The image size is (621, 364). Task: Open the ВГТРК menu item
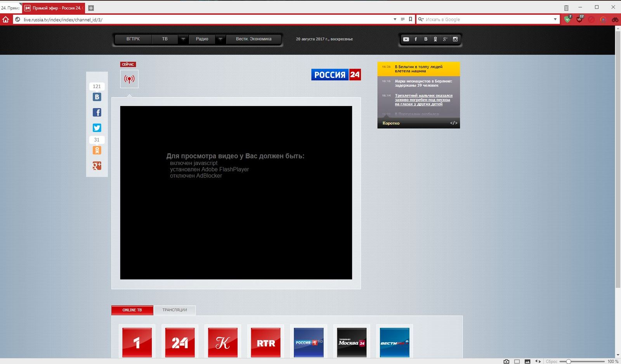pyautogui.click(x=133, y=39)
